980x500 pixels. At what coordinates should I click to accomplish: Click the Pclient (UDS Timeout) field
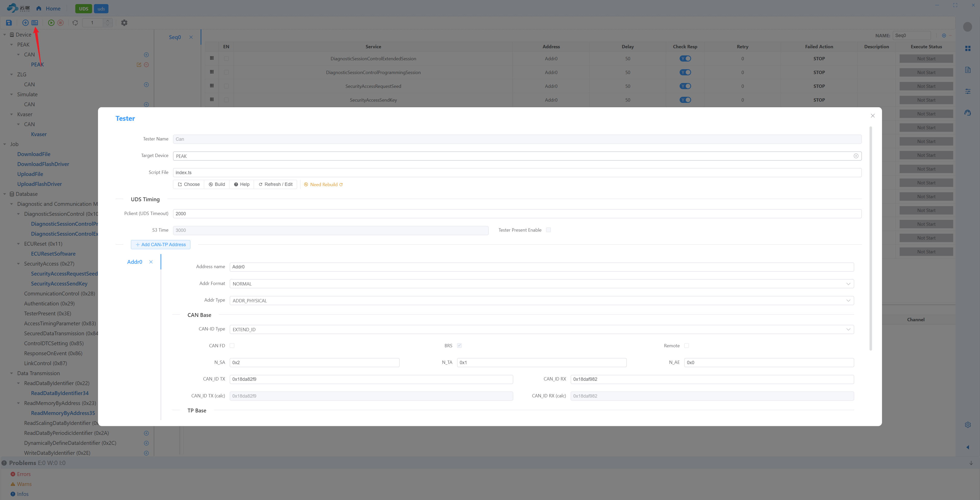coord(517,214)
